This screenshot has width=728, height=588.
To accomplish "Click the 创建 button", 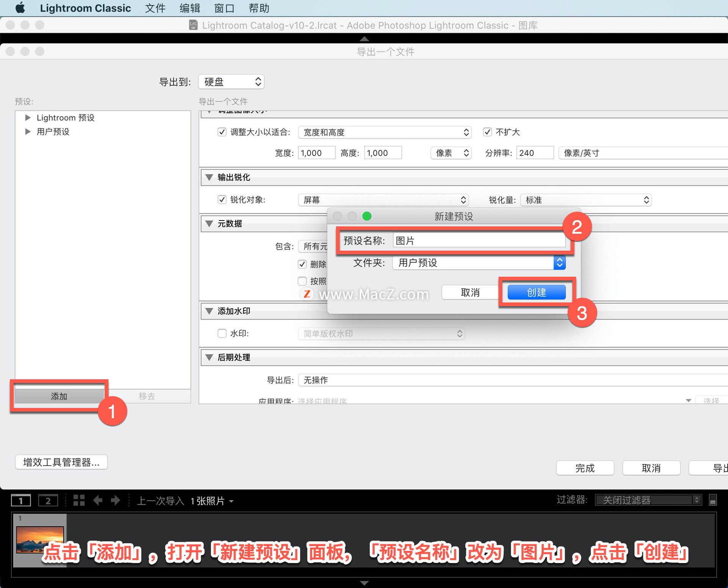I will pyautogui.click(x=537, y=292).
